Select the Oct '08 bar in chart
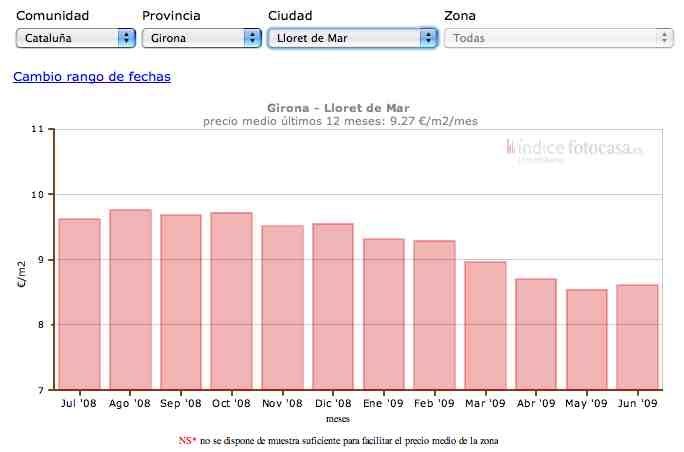The height and width of the screenshot is (452, 684). [x=232, y=301]
